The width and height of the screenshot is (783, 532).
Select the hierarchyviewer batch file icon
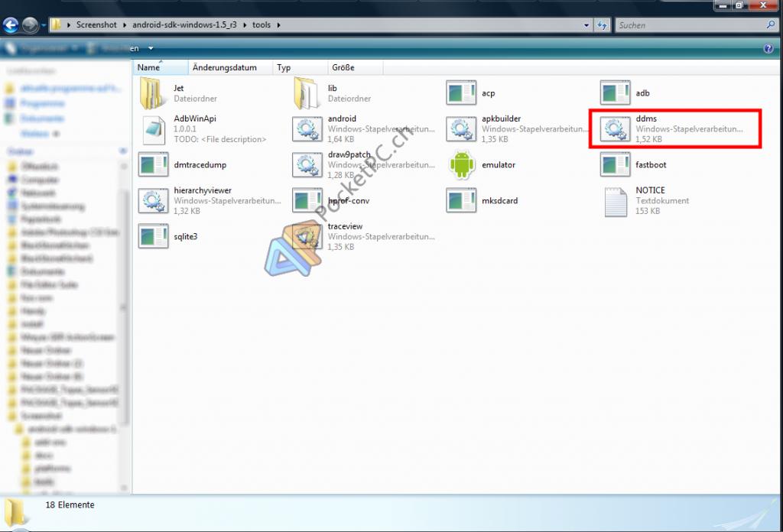tap(153, 201)
